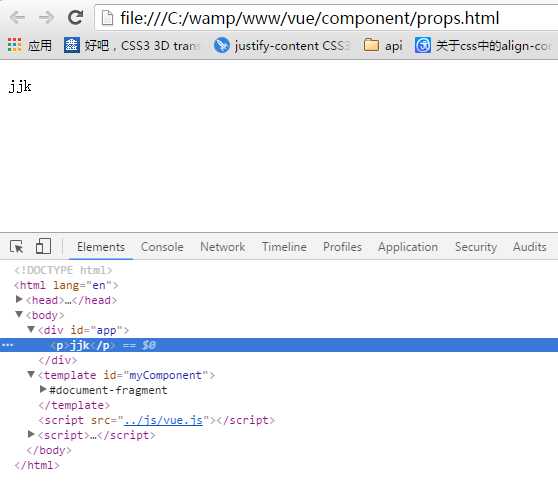Screen dimensions: 558x497
Task: Collapse the body element node
Action: pyautogui.click(x=19, y=314)
